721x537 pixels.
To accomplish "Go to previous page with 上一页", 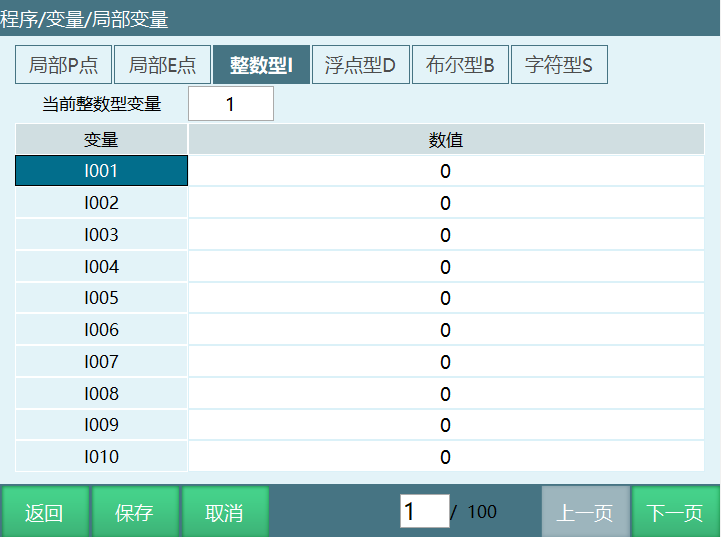I will (585, 513).
